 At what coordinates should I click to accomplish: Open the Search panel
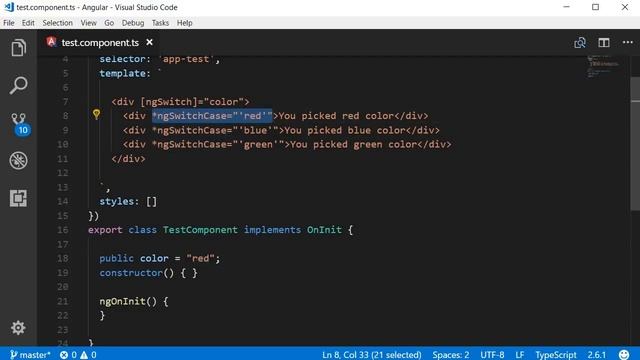point(18,85)
